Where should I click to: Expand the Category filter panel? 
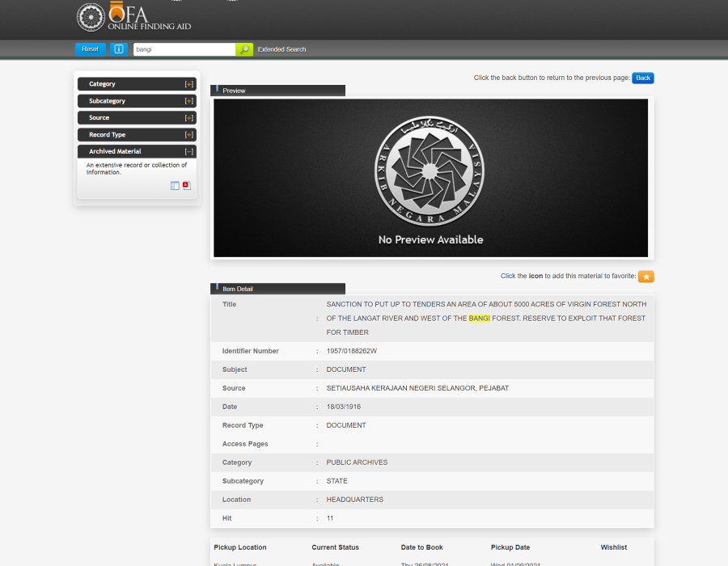(189, 84)
